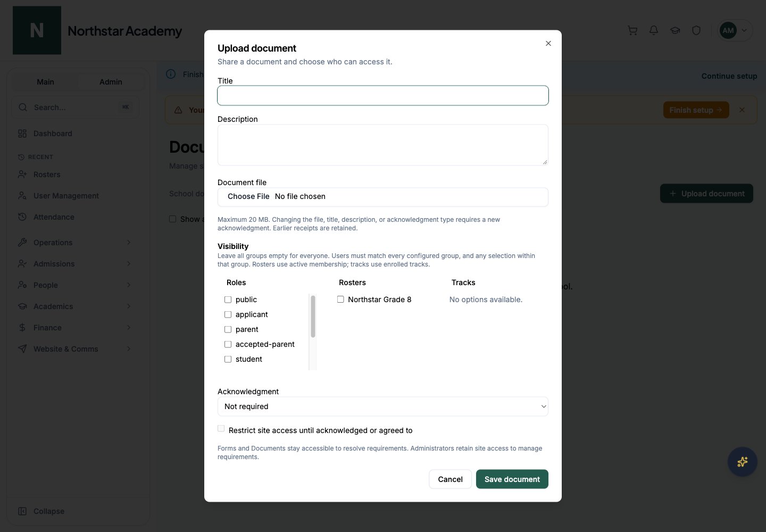Viewport: 766px width, 532px height.
Task: Open the shopping cart icon
Action: (632, 30)
